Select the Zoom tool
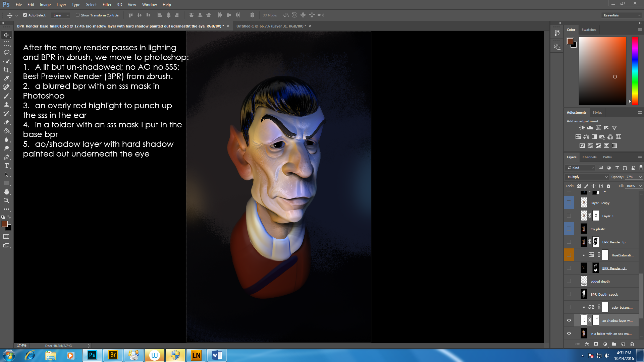The image size is (644, 362). point(6,200)
